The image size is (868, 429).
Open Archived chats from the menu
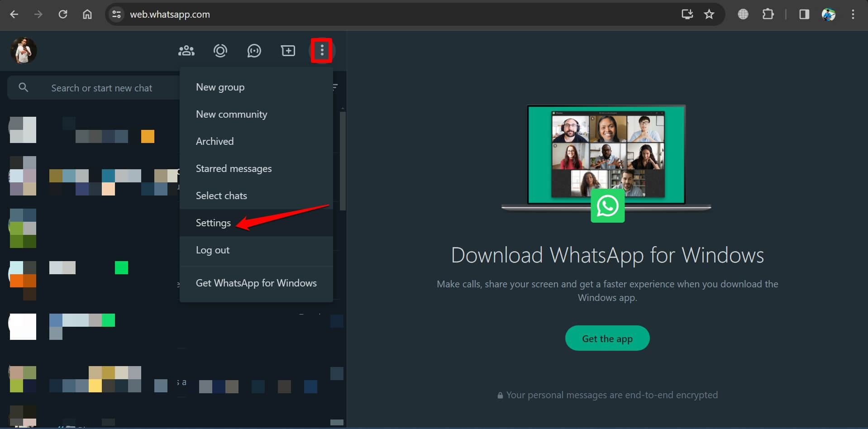coord(256,141)
